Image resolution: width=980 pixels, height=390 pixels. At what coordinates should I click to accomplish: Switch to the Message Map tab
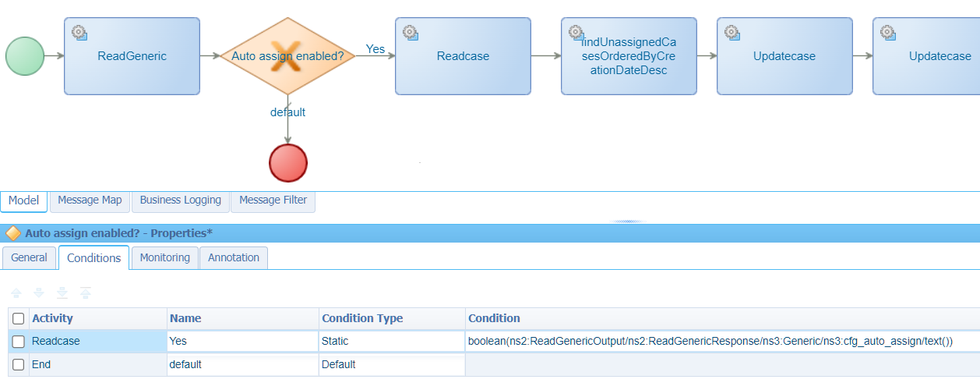tap(90, 200)
